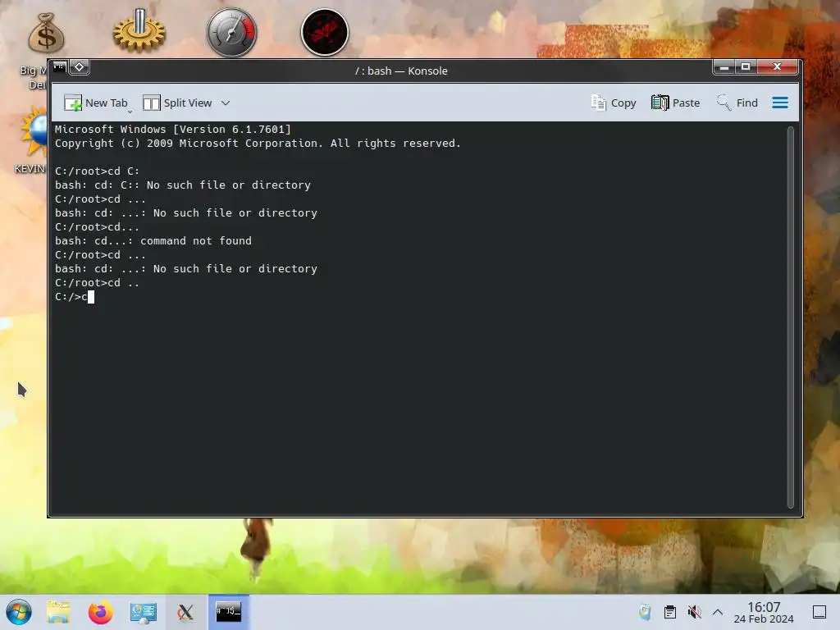Open the file manager from the taskbar
This screenshot has height=630, width=840.
(58, 612)
